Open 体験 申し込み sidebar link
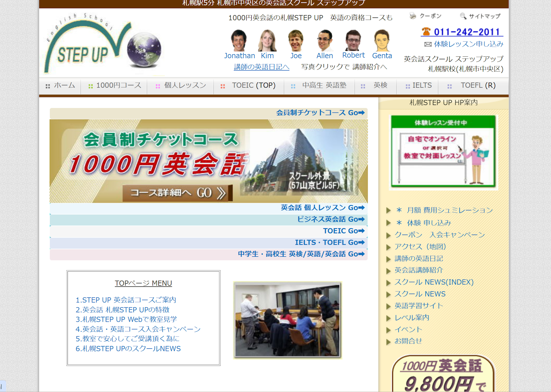Viewport: 551px width, 392px height. (429, 223)
